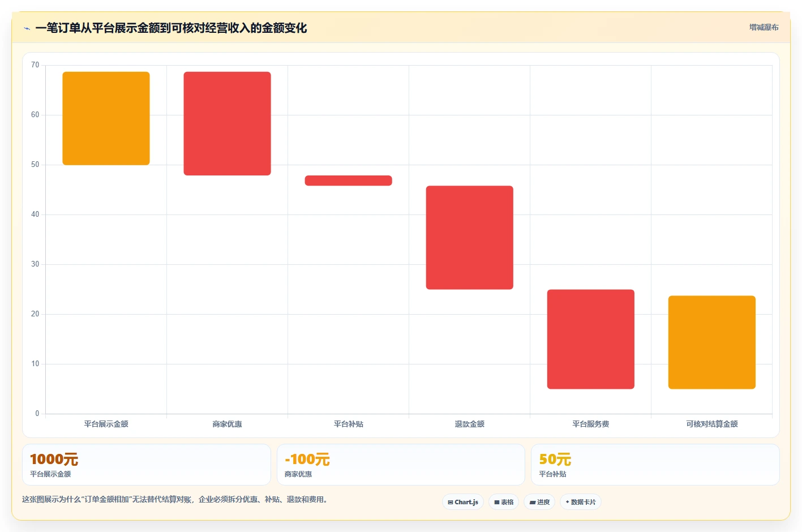The width and height of the screenshot is (802, 532).
Task: Click the 退款金额 x-axis label
Action: 469,424
